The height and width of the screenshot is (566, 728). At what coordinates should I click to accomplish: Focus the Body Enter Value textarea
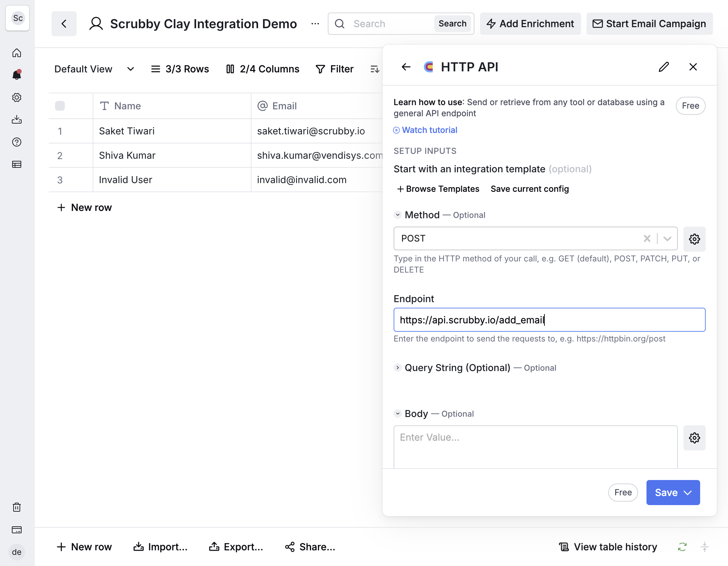pyautogui.click(x=536, y=447)
